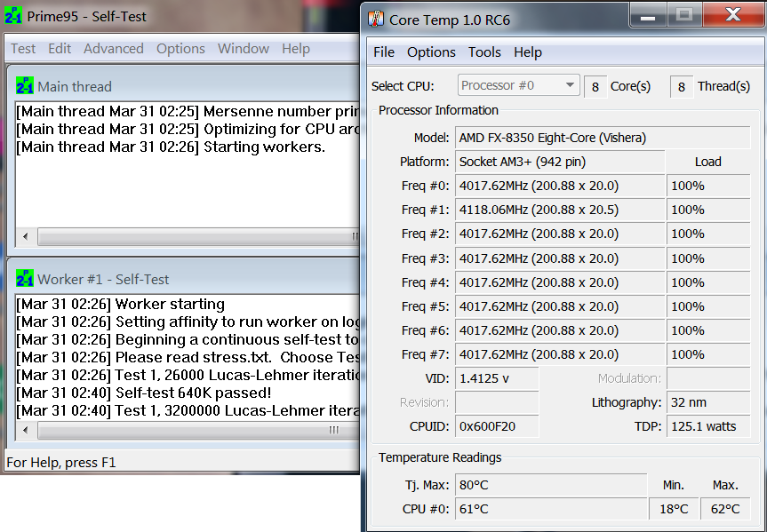Click the Maximize button in Core Temp

coord(683,15)
